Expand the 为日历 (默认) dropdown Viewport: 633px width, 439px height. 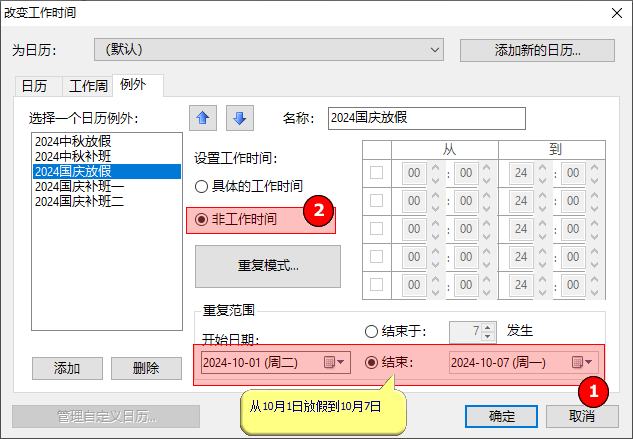(433, 49)
